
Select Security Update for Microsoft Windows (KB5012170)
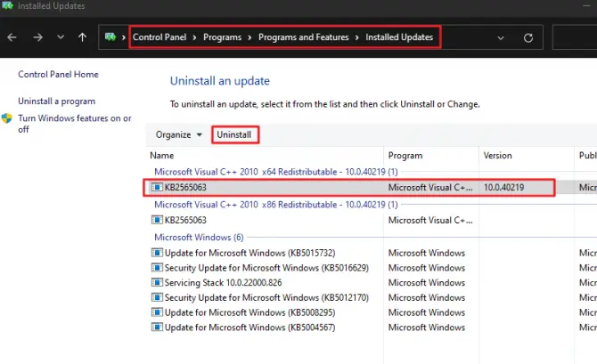coord(266,297)
